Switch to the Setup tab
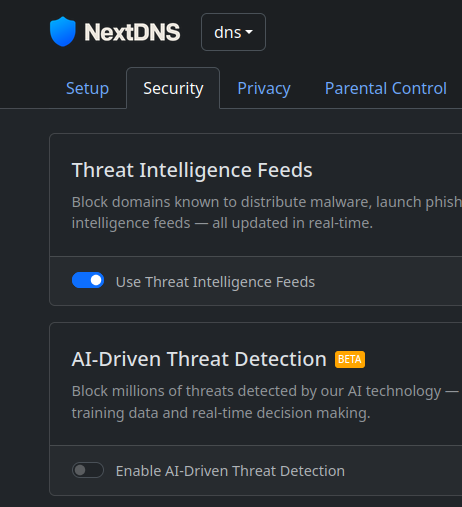 tap(87, 88)
